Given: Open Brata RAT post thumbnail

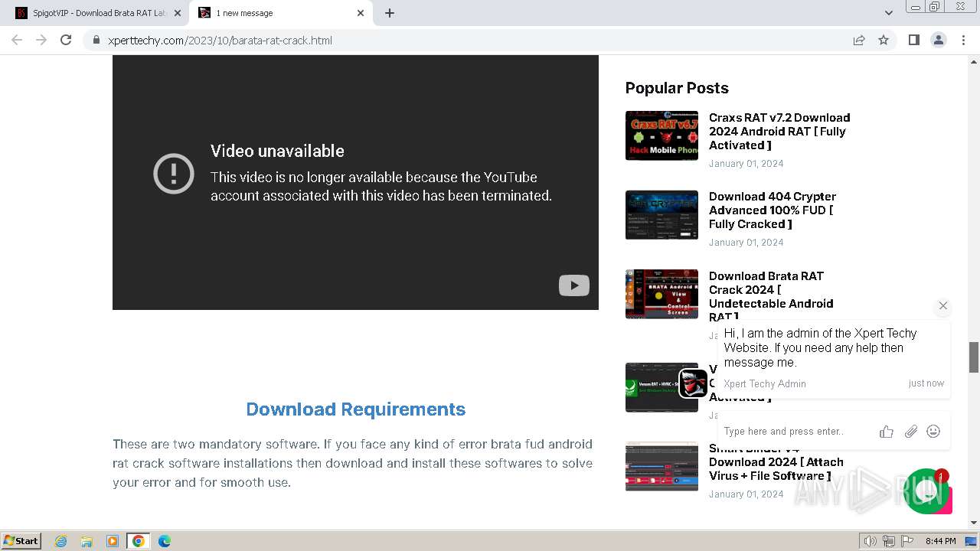Looking at the screenshot, I should coord(661,294).
